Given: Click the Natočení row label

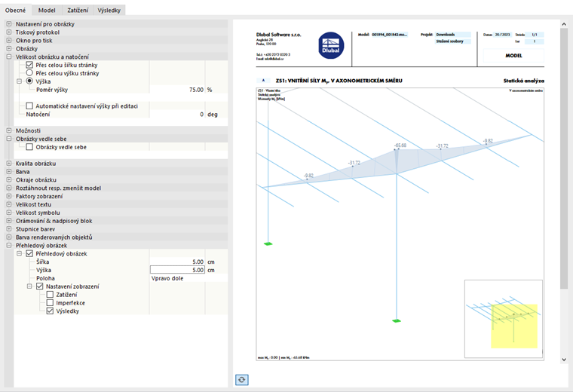Looking at the screenshot, I should click(x=38, y=115).
